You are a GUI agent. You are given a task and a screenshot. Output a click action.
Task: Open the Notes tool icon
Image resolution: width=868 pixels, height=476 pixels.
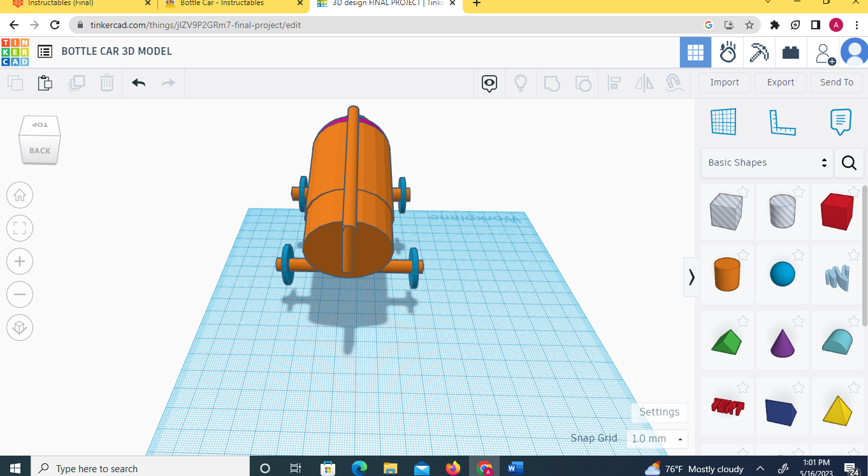(841, 122)
